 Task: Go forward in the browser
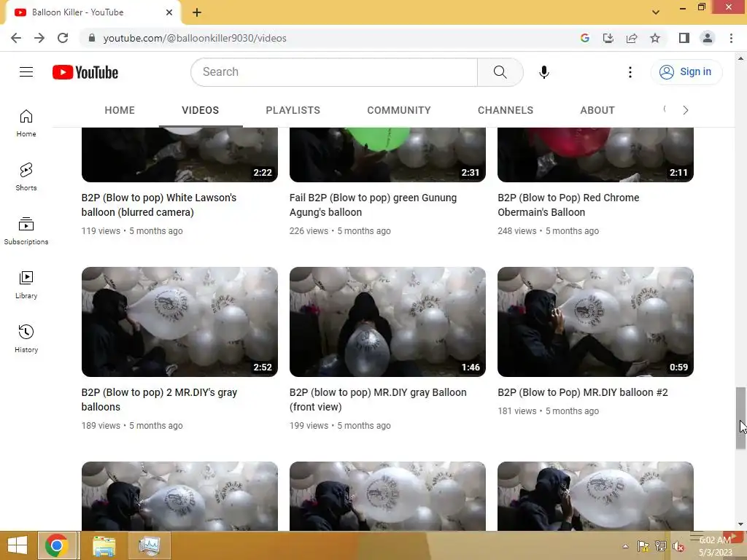pos(39,38)
